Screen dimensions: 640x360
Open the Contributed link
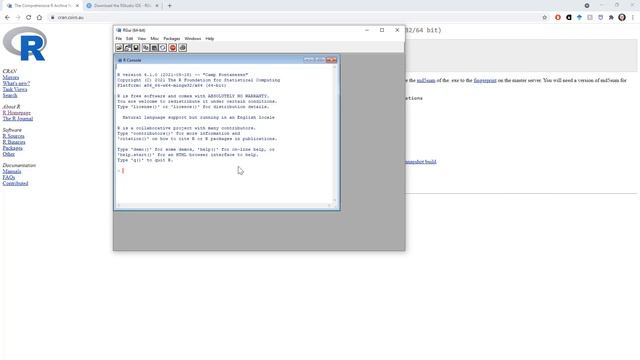pyautogui.click(x=15, y=183)
